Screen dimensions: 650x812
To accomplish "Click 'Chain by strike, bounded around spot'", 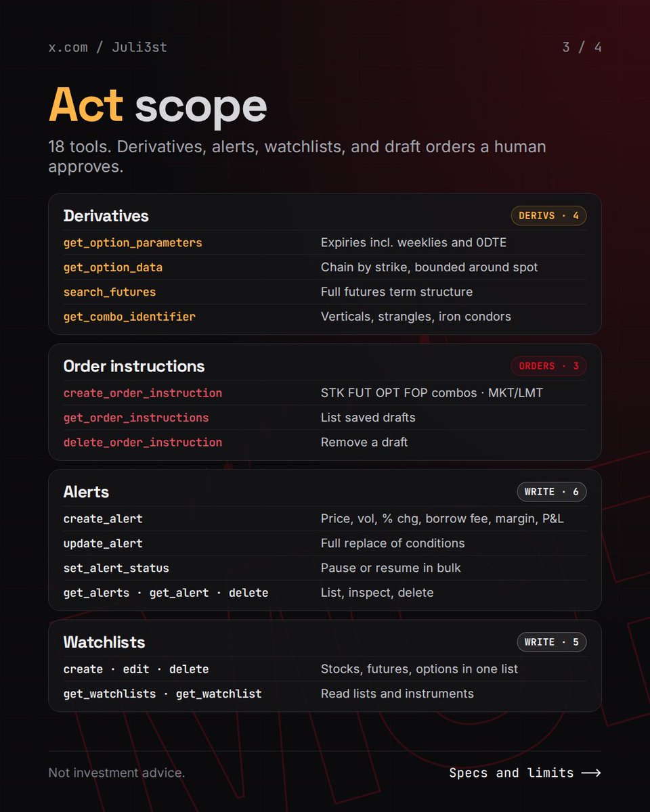I will [x=429, y=267].
